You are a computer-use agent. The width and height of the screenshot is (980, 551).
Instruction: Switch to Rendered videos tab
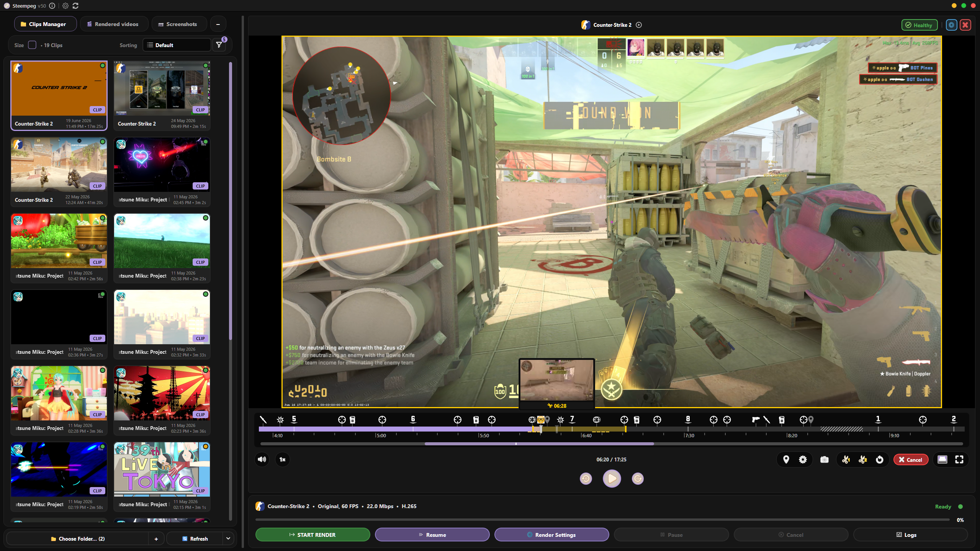click(114, 24)
